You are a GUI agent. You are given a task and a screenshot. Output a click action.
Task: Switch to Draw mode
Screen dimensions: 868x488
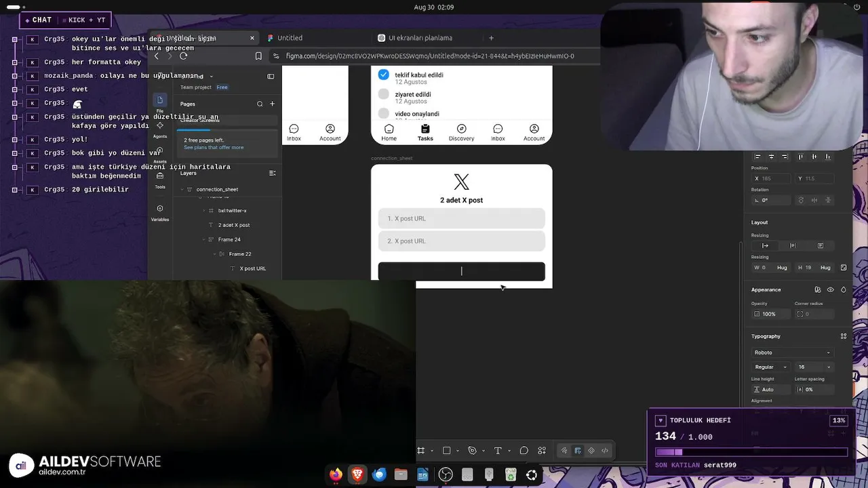pos(564,451)
